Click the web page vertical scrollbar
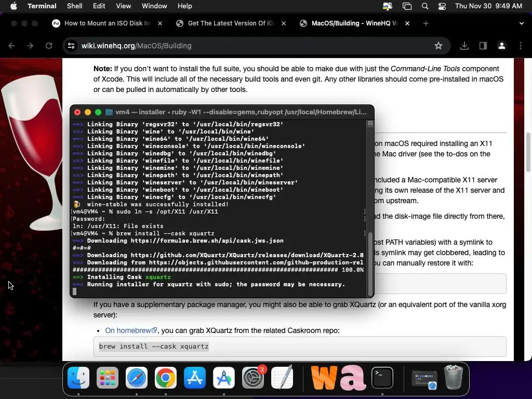The height and width of the screenshot is (399, 532). coord(528,152)
